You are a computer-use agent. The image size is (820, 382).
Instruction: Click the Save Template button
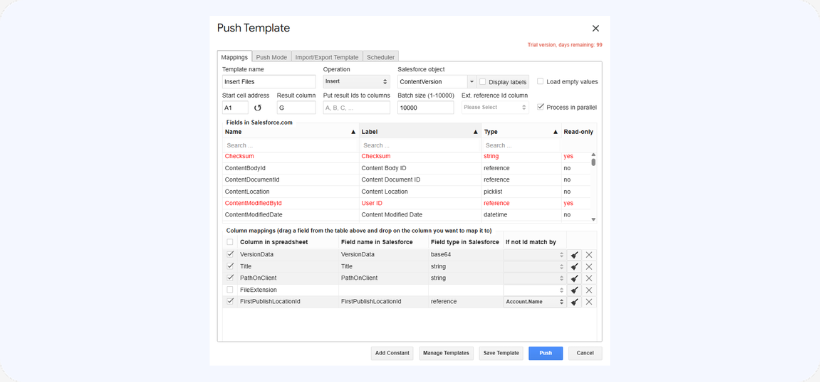501,353
